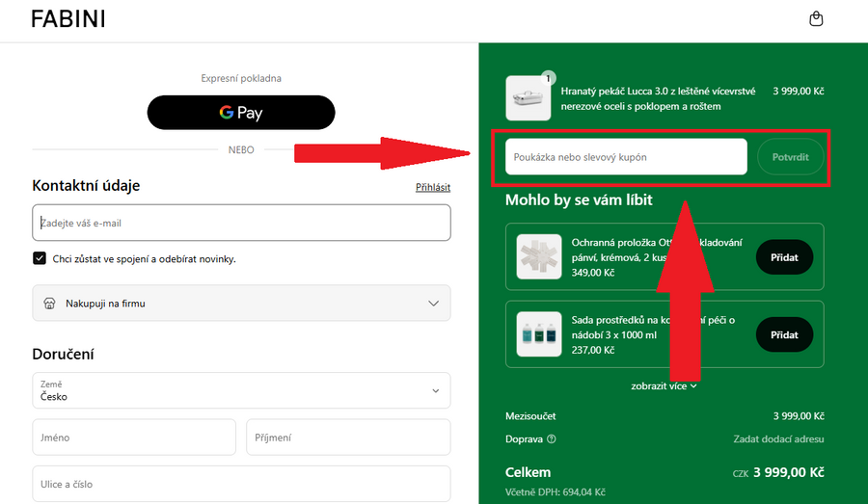Click the e-mail input field
This screenshot has height=504, width=868.
[x=241, y=223]
